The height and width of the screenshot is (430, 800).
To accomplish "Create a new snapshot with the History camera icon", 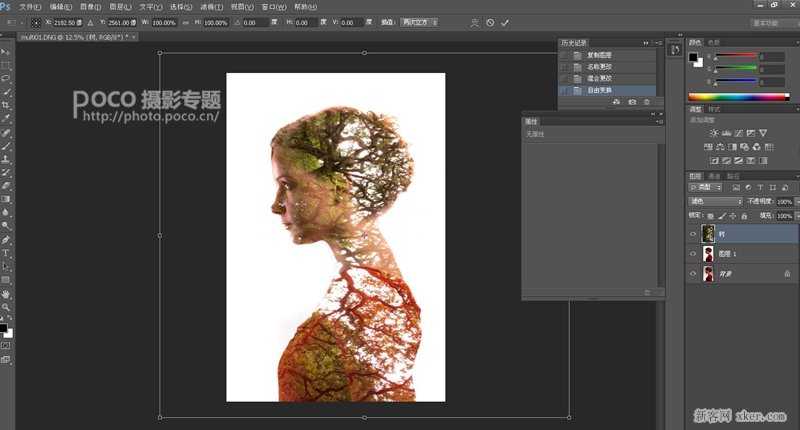I will click(631, 102).
